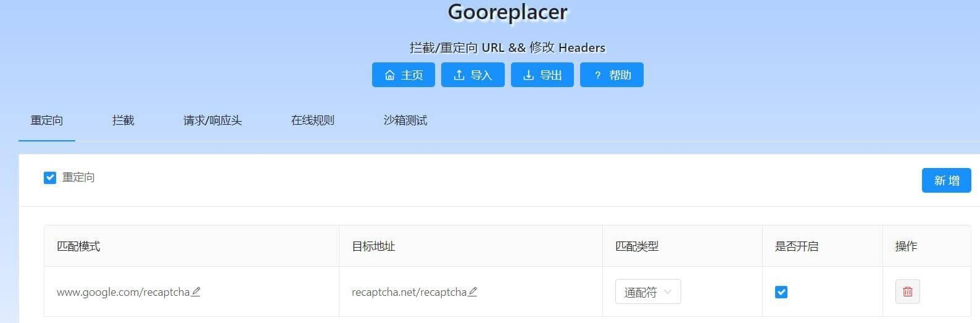This screenshot has width=980, height=323.
Task: Click the download icon on 导出 button
Action: (x=528, y=75)
